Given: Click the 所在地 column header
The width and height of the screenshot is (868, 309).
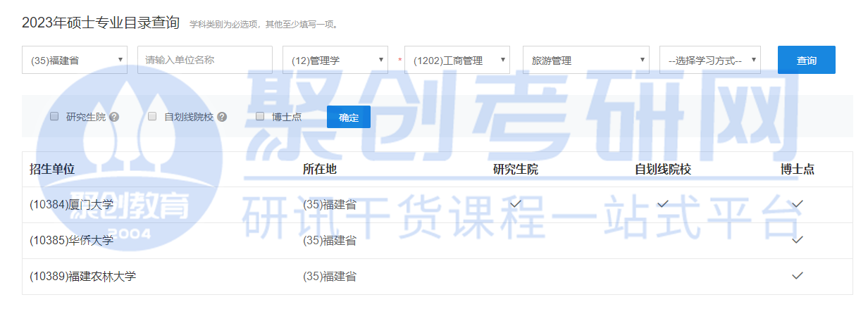Looking at the screenshot, I should click(x=319, y=169).
